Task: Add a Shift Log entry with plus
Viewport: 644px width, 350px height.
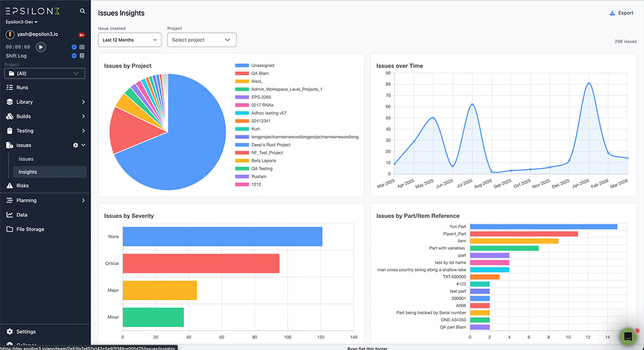Action: tap(74, 55)
